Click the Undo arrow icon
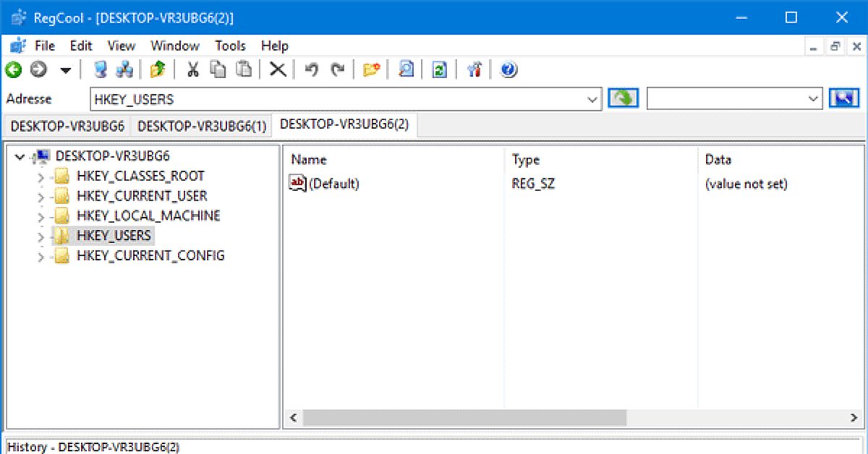Viewport: 868px width, 454px height. (x=310, y=70)
